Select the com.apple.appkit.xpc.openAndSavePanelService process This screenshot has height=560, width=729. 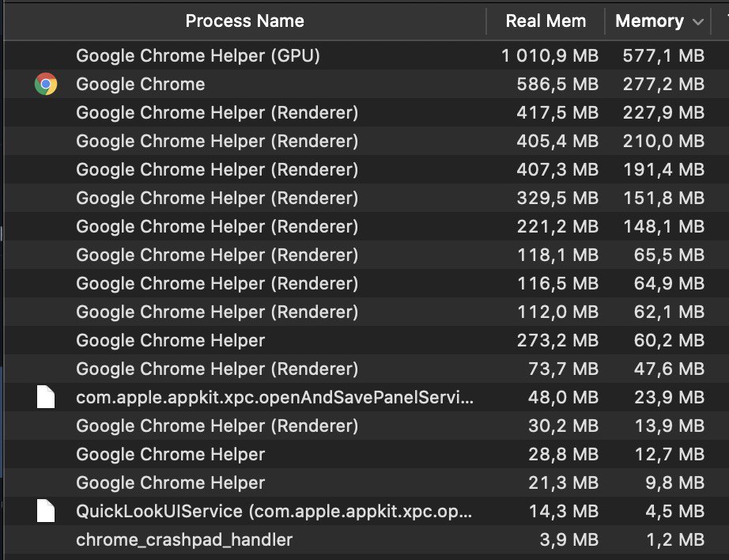click(366, 397)
